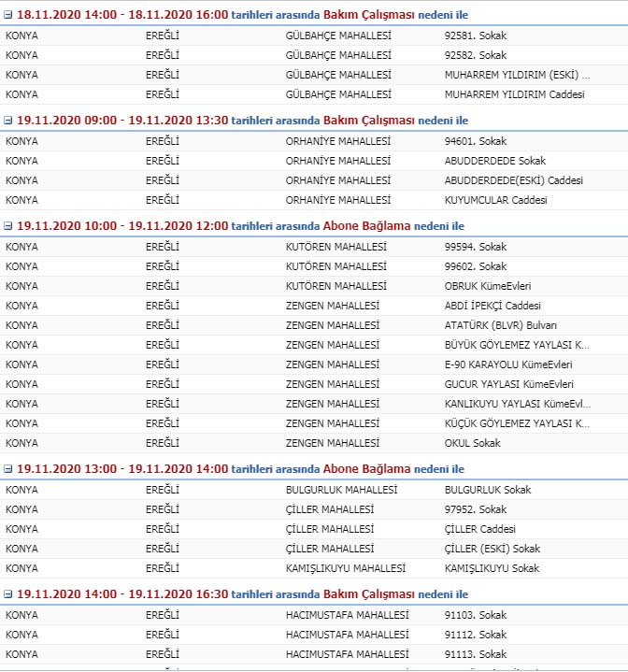Click the 19.11.2020 14:00 - 16:30 group header text
The width and height of the screenshot is (628, 672).
coord(242,594)
